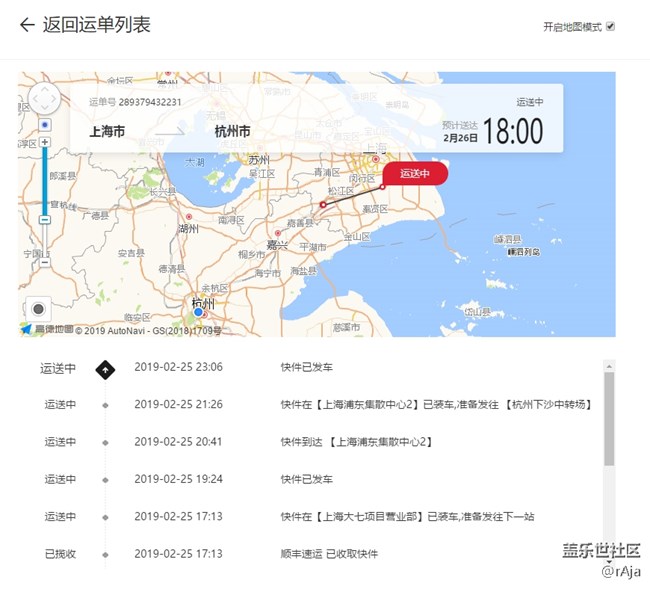Click the origin city 上海市
Image resolution: width=650 pixels, height=592 pixels.
tap(107, 132)
